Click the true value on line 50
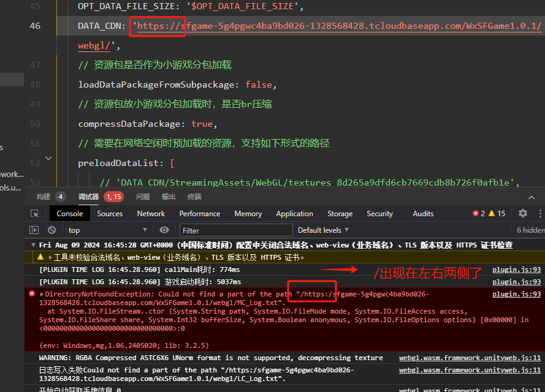 [x=202, y=124]
